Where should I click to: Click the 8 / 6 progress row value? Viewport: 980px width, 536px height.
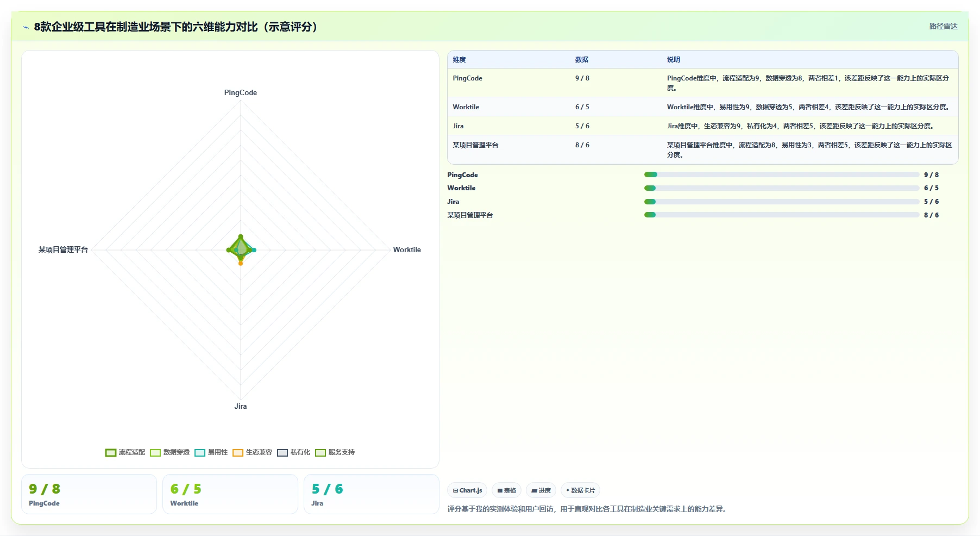931,215
